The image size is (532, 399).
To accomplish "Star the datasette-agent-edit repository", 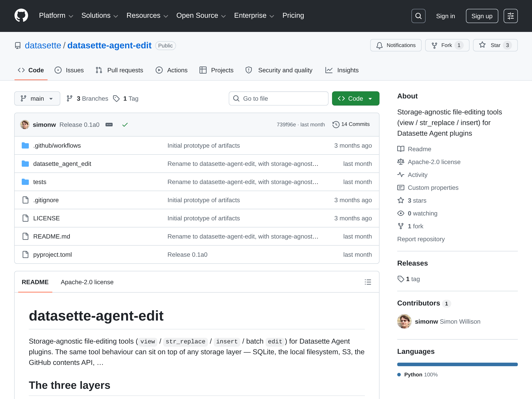I will click(x=495, y=45).
